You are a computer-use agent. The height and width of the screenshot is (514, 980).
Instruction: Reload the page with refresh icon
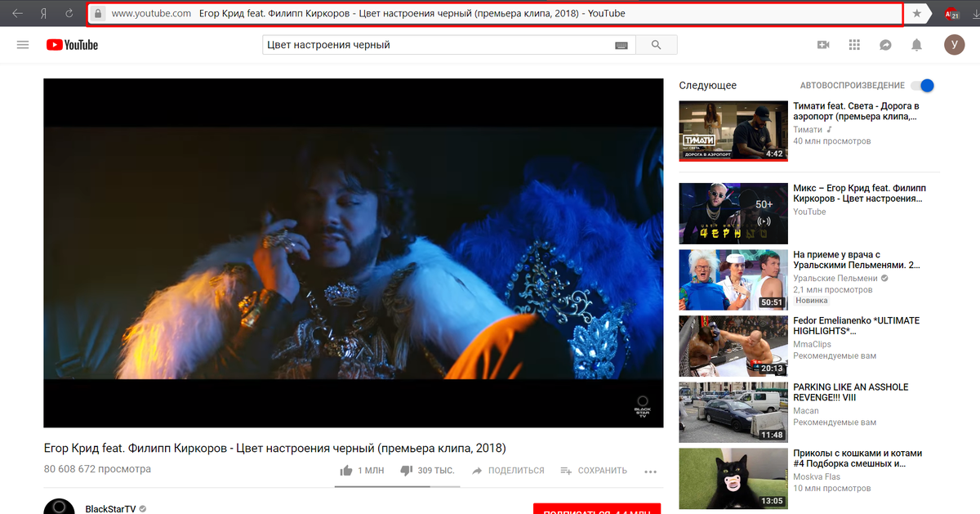[69, 14]
